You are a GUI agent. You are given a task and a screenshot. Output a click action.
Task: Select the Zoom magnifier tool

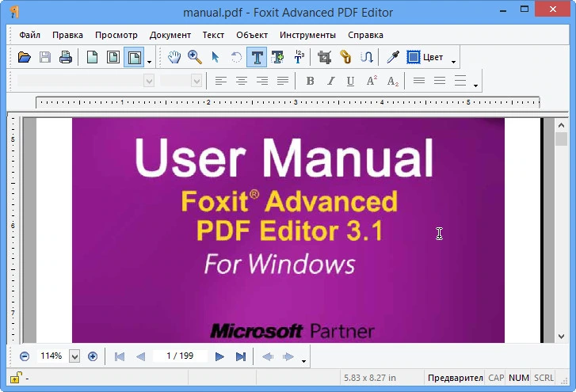195,57
